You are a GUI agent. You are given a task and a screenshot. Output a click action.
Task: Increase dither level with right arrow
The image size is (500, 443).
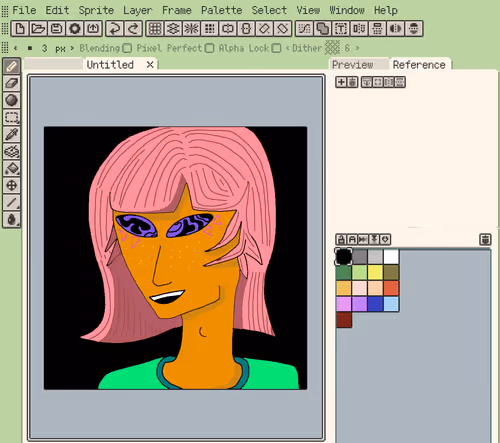(357, 48)
